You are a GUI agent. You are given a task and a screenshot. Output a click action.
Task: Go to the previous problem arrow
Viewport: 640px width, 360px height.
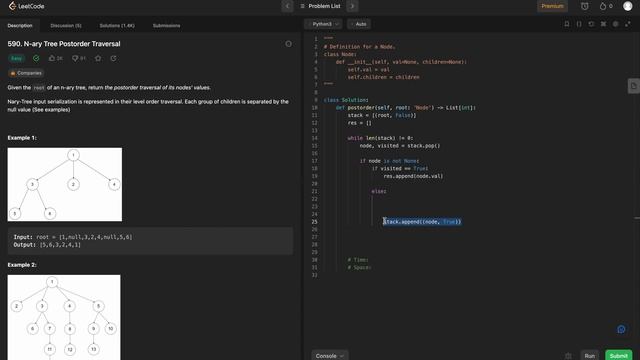(x=287, y=6)
